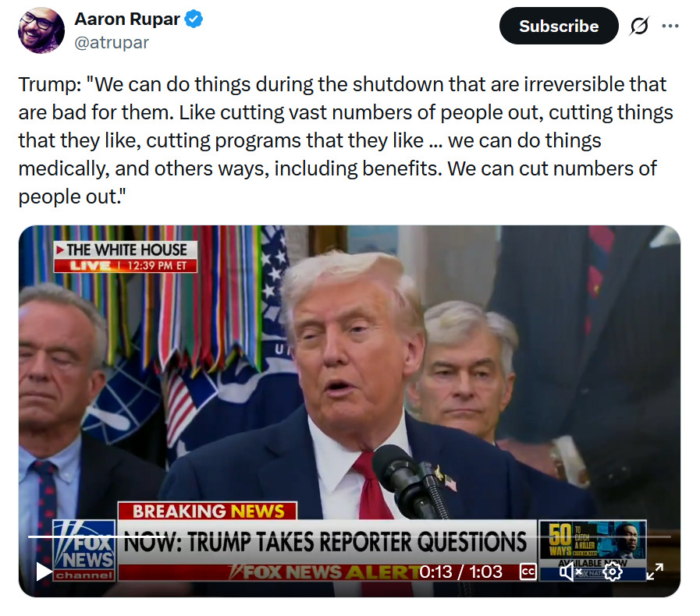Play the video with the play icon
Viewport: 700px width, 616px height.
[44, 572]
